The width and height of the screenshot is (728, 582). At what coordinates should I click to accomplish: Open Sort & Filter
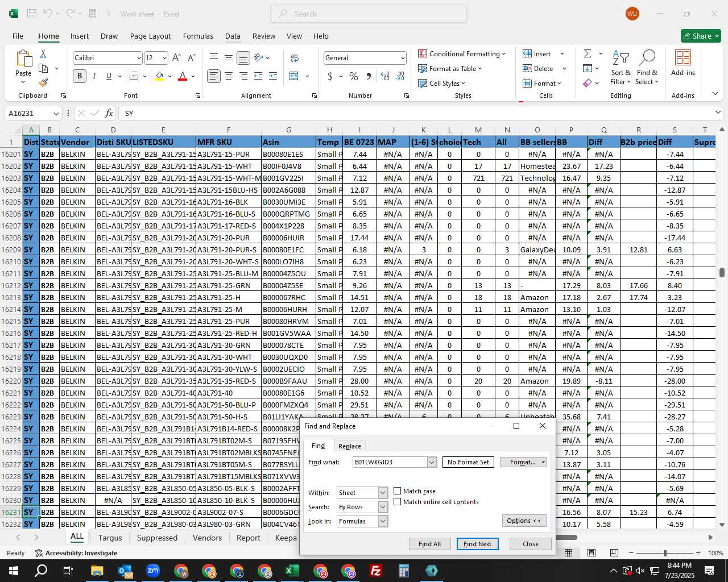(621, 68)
